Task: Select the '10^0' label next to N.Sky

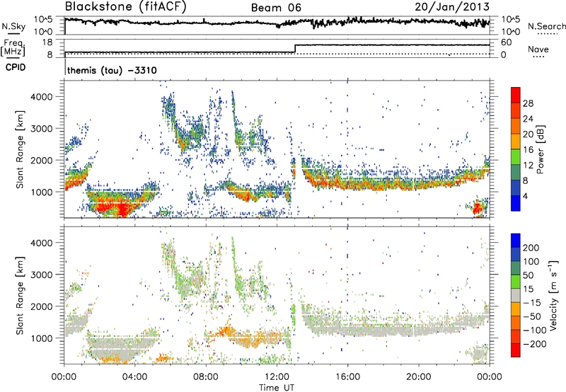Action: tap(43, 32)
